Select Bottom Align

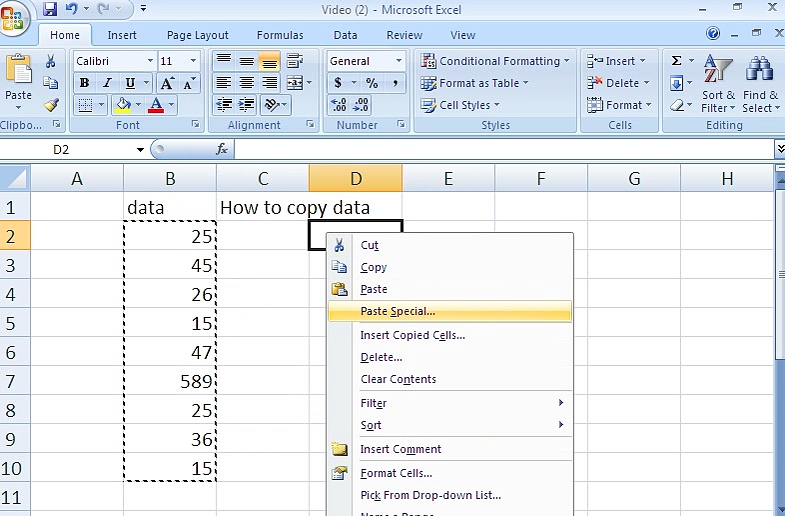point(269,61)
